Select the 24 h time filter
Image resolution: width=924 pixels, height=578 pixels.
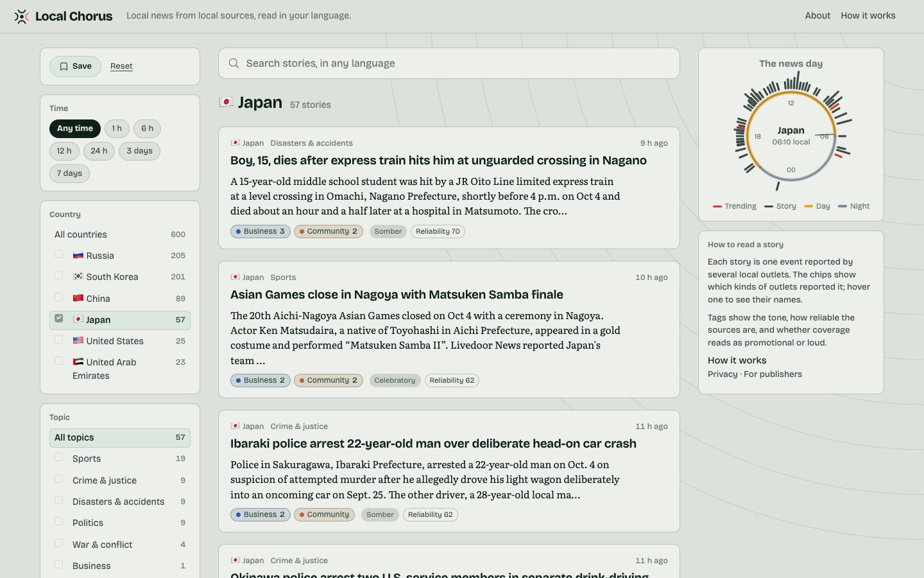click(x=99, y=151)
